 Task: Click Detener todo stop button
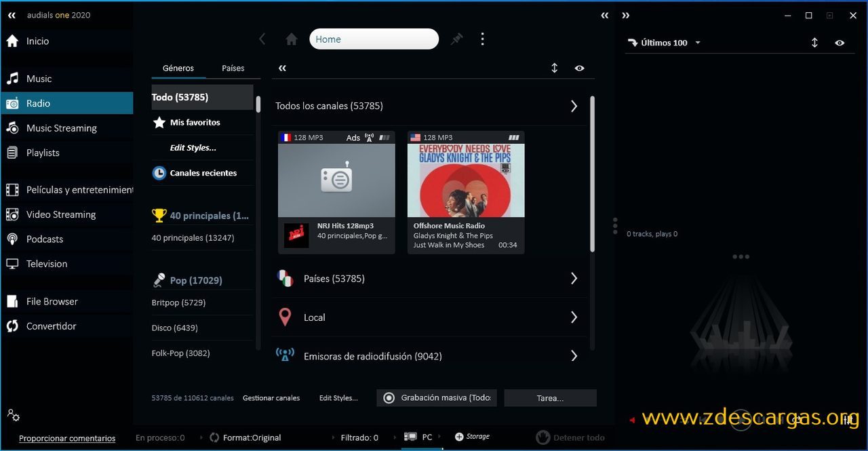click(x=570, y=437)
